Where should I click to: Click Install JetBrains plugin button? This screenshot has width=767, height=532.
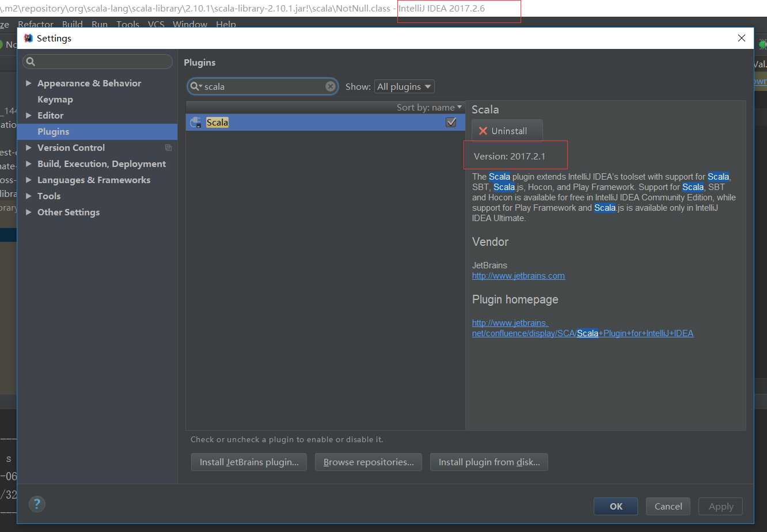(249, 462)
